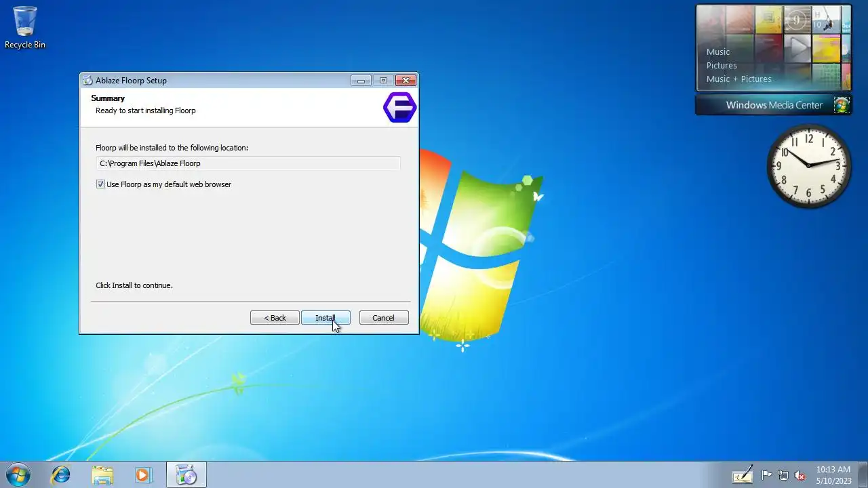Select Music + Pictures in gadget
The width and height of the screenshot is (868, 488).
click(x=739, y=79)
